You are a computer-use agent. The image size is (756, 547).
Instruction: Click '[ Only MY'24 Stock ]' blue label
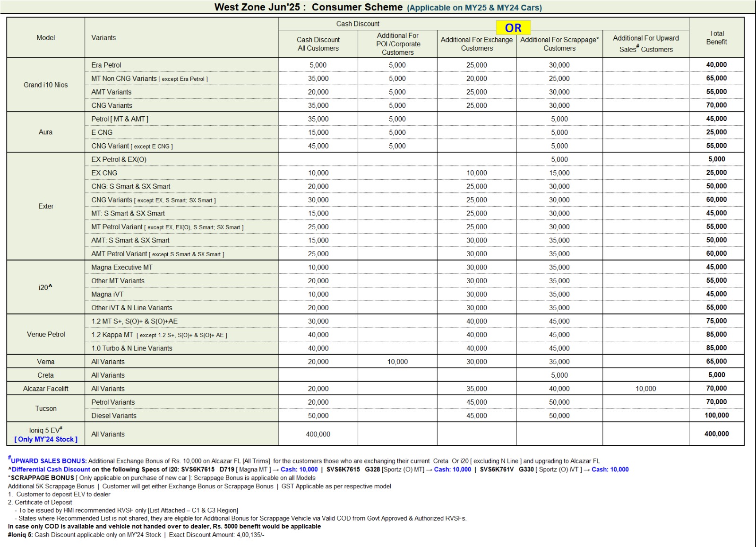[46, 439]
